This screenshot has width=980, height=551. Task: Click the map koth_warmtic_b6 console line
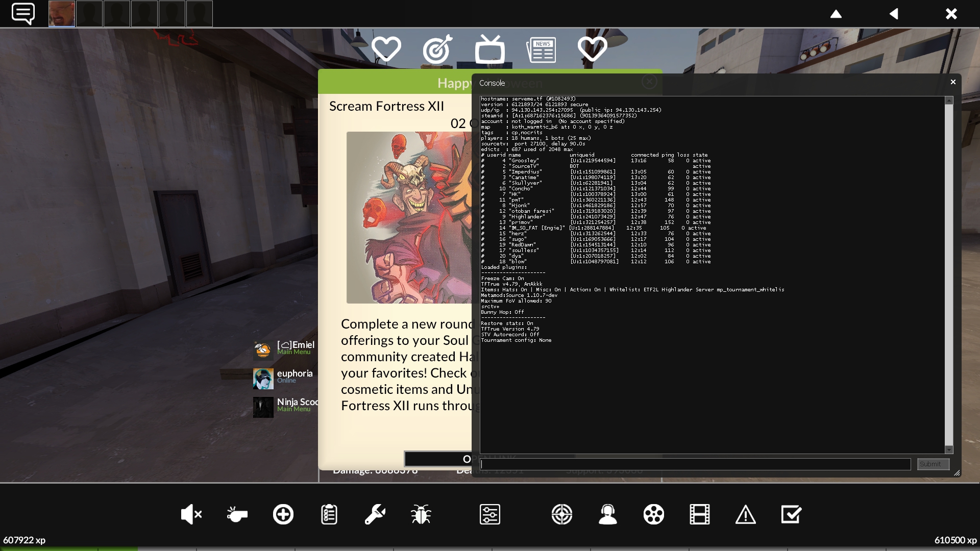[547, 127]
